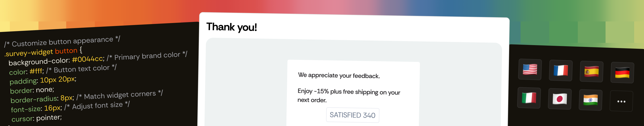The image size is (644, 126).
Task: Pick the Spanish flag tile
Action: click(x=591, y=72)
